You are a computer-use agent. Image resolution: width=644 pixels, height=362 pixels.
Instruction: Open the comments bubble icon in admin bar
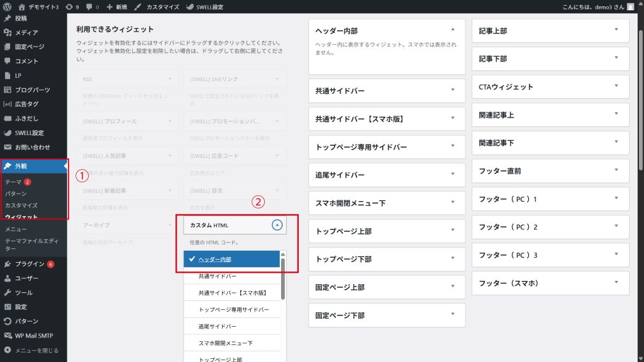click(89, 7)
